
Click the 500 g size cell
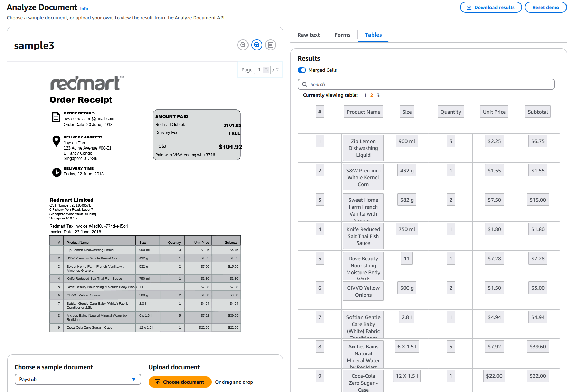pos(407,288)
